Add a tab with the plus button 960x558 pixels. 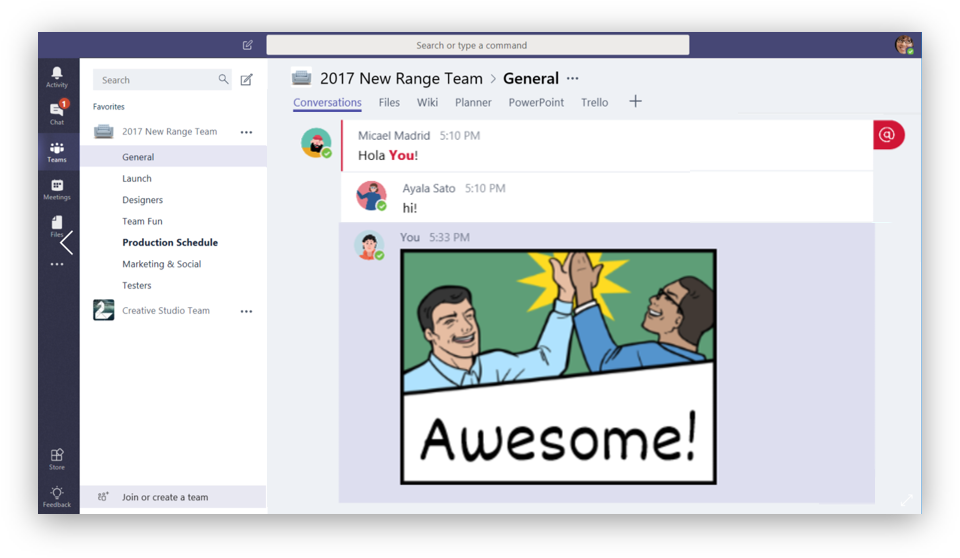click(636, 101)
